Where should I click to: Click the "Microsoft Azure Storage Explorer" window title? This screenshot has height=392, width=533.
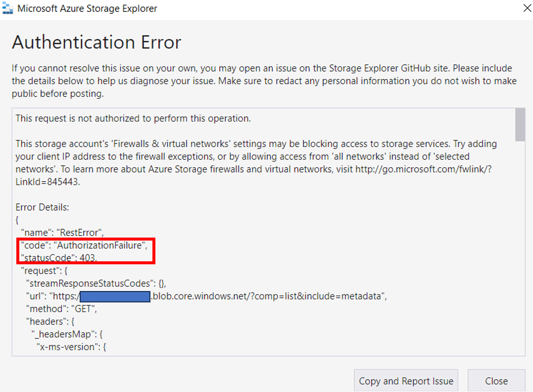[x=88, y=8]
